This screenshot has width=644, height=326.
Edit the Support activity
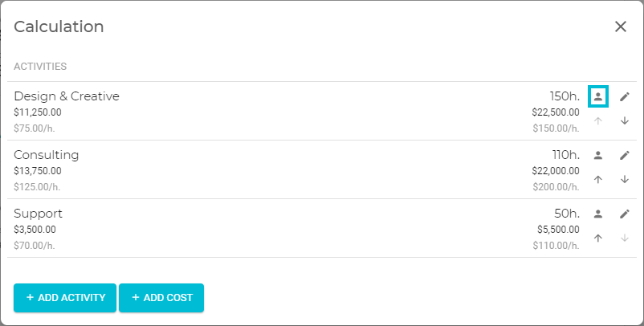tap(624, 214)
